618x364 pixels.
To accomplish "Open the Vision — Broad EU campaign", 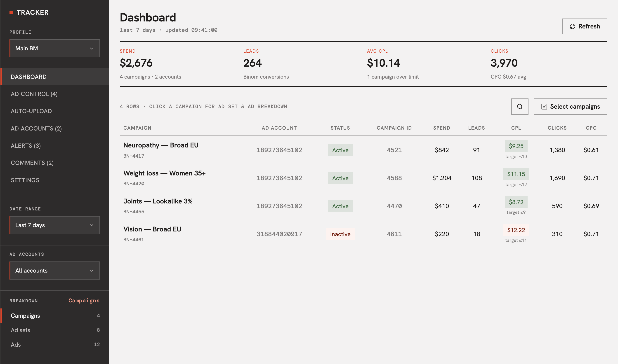I will pos(152,229).
